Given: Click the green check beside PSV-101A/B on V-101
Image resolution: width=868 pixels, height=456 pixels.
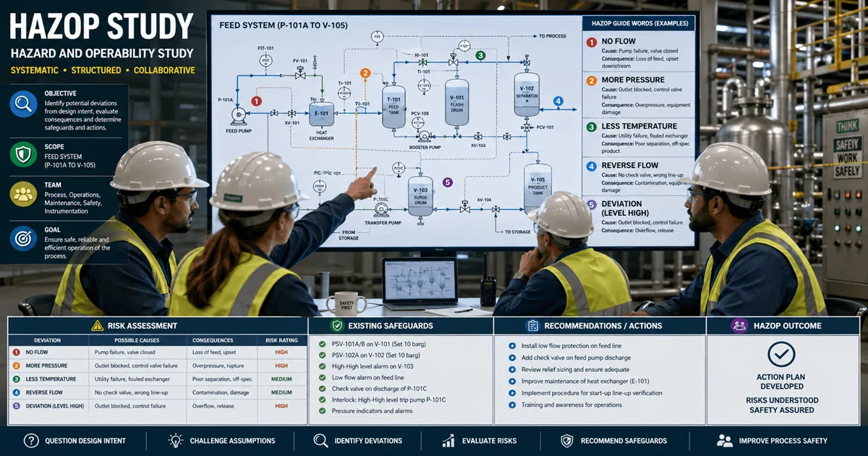Looking at the screenshot, I should (323, 345).
